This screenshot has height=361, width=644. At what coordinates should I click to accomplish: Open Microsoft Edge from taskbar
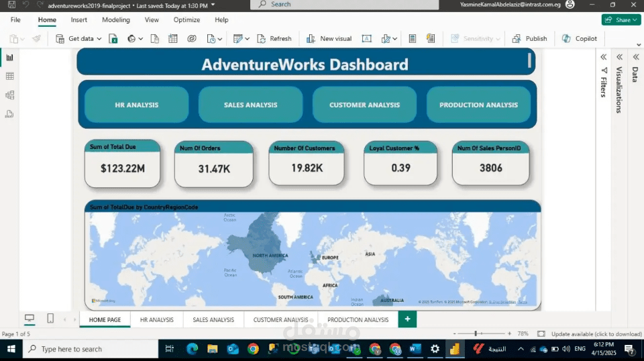(192, 349)
